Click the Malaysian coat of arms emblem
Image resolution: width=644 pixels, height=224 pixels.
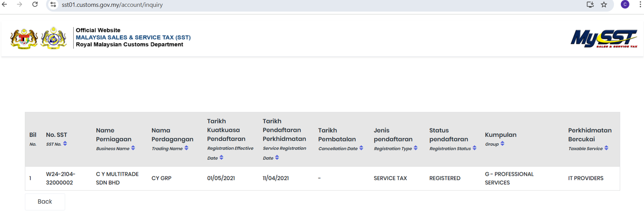[x=24, y=38]
